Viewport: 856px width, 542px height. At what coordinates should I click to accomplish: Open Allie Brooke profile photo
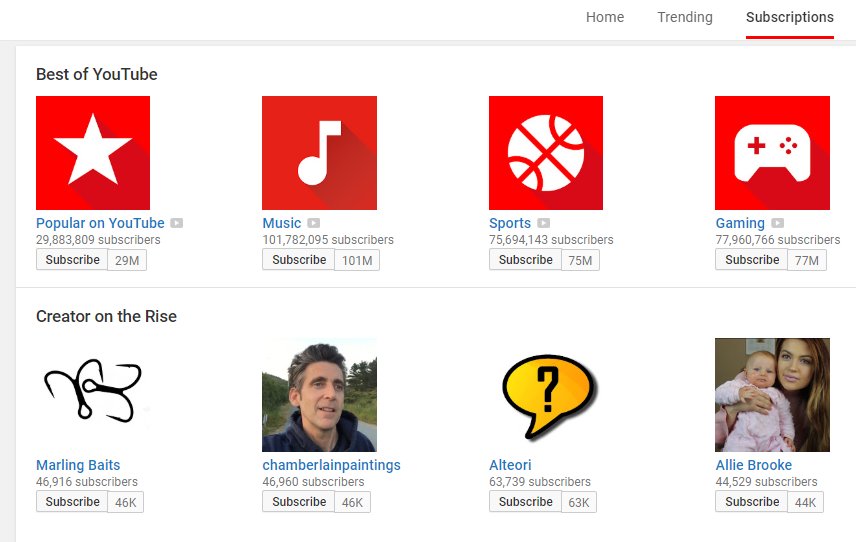(x=772, y=395)
